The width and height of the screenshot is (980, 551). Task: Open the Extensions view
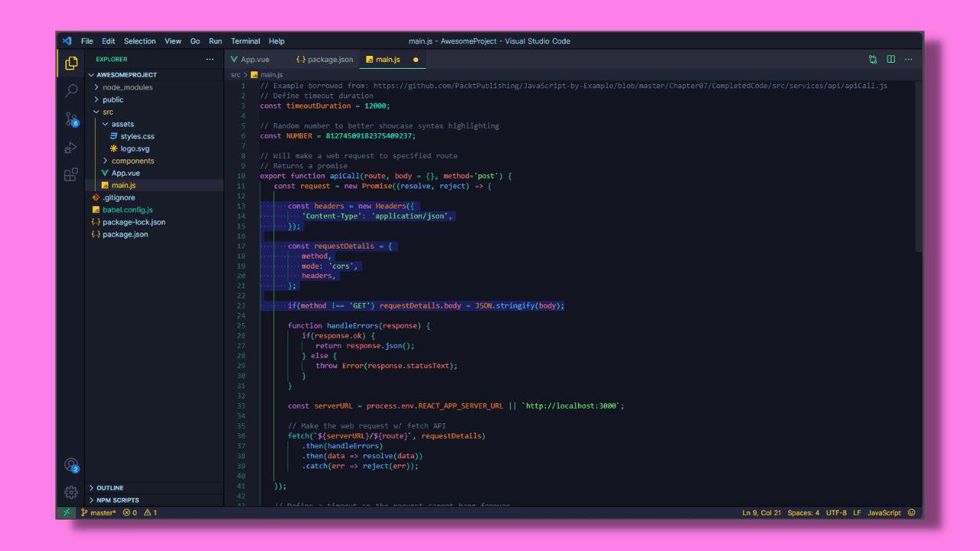click(71, 175)
